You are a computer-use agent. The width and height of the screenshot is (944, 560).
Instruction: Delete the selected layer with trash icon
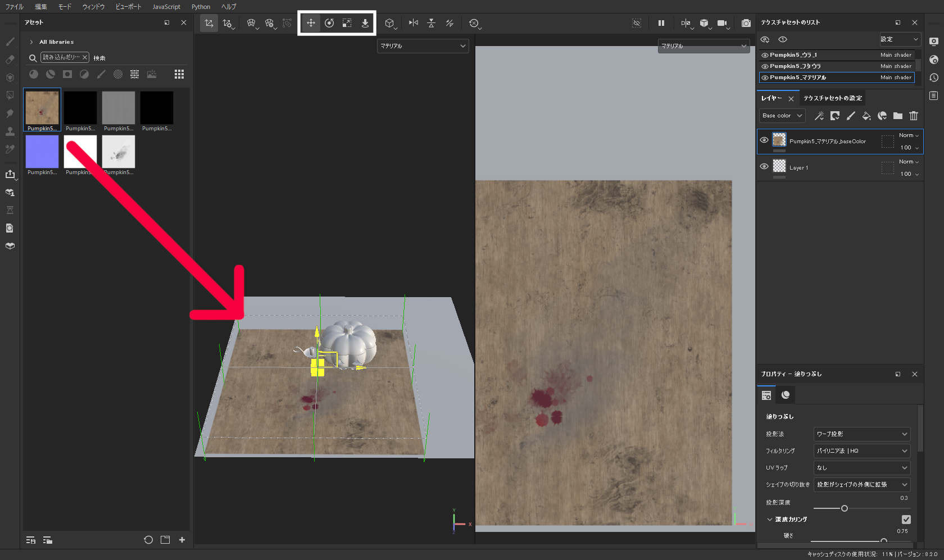[914, 116]
